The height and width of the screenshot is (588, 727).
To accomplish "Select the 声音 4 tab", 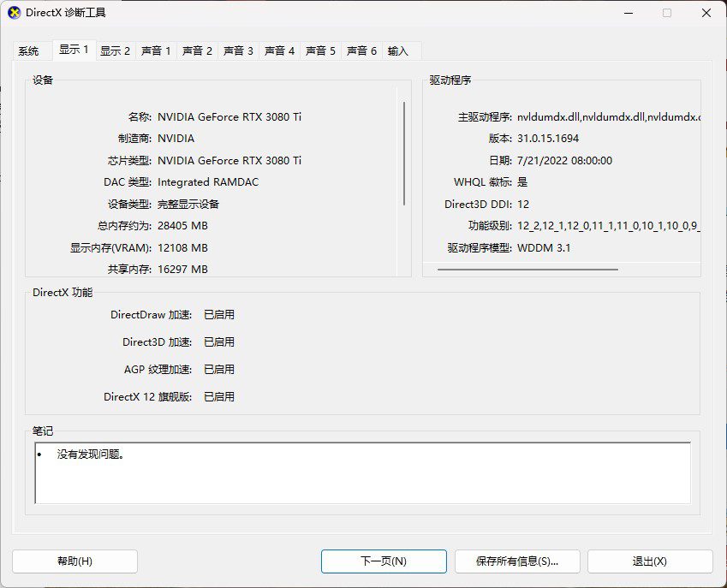I will point(279,50).
